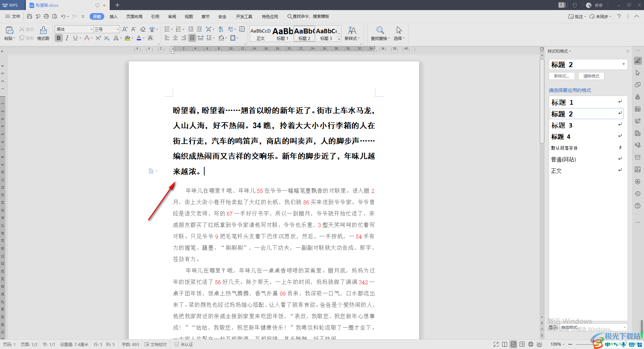This screenshot has width=644, height=349.
Task: Toggle document proofing (文档校对) in status bar
Action: pyautogui.click(x=156, y=345)
